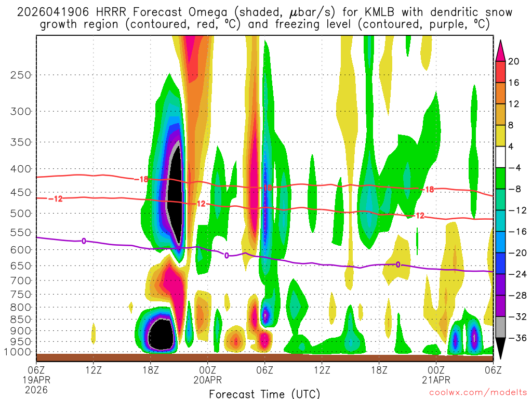Viewport: 532px width, 399px height.
Task: Select the magenta top arrow of colorbar
Action: (501, 50)
